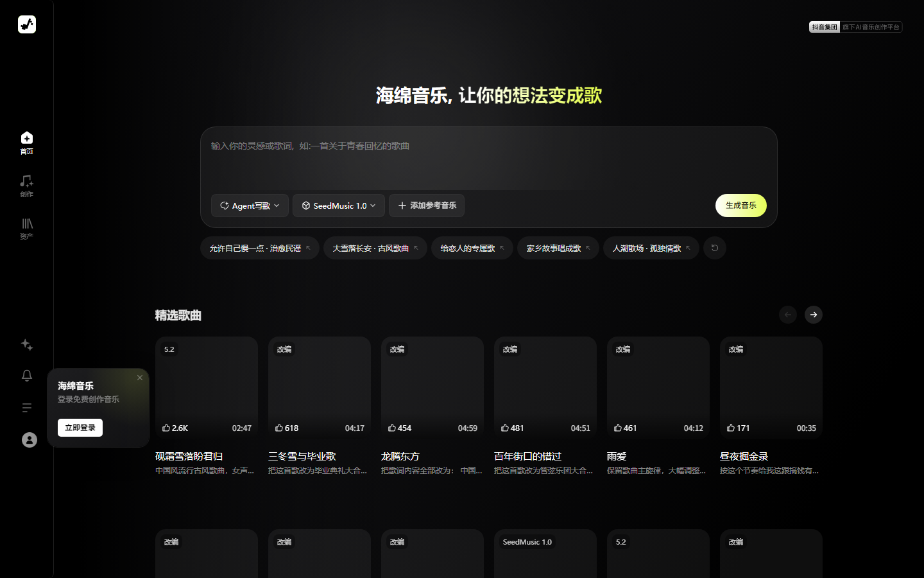924x578 pixels.
Task: Click the 立即登录 button
Action: [x=80, y=428]
